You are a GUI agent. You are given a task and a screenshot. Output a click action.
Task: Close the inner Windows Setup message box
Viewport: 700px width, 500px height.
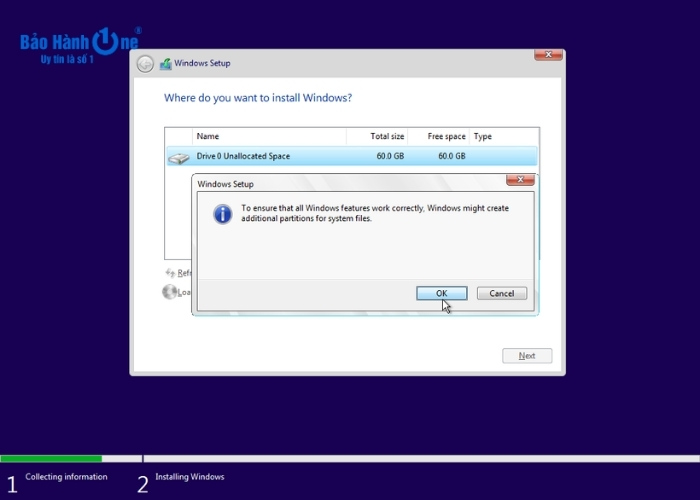(520, 179)
